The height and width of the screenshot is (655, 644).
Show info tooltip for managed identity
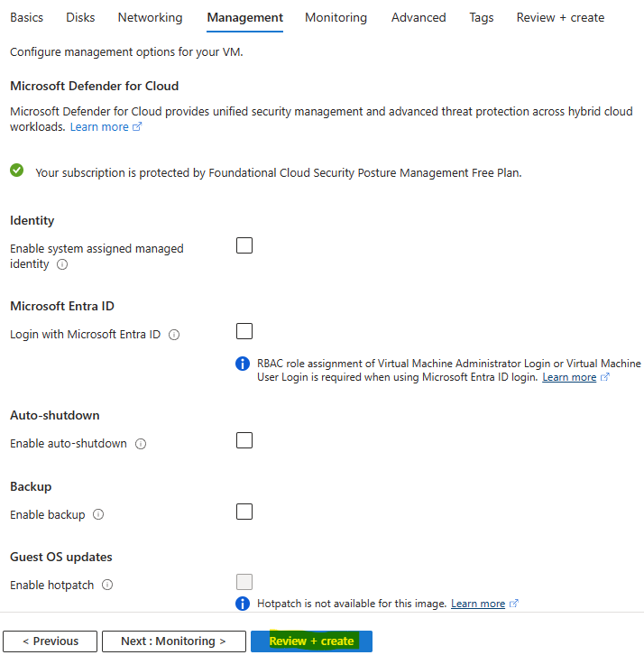[x=62, y=264]
